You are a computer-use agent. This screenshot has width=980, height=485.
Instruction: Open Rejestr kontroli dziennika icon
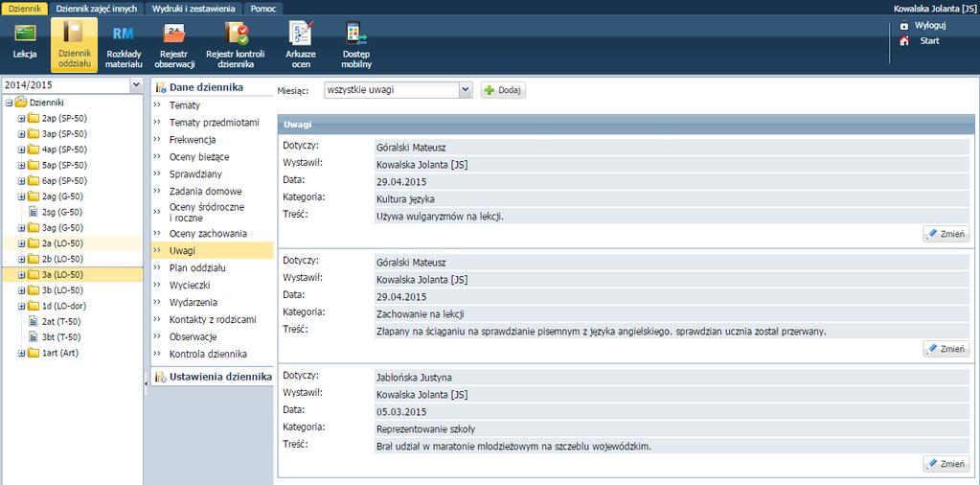[236, 34]
